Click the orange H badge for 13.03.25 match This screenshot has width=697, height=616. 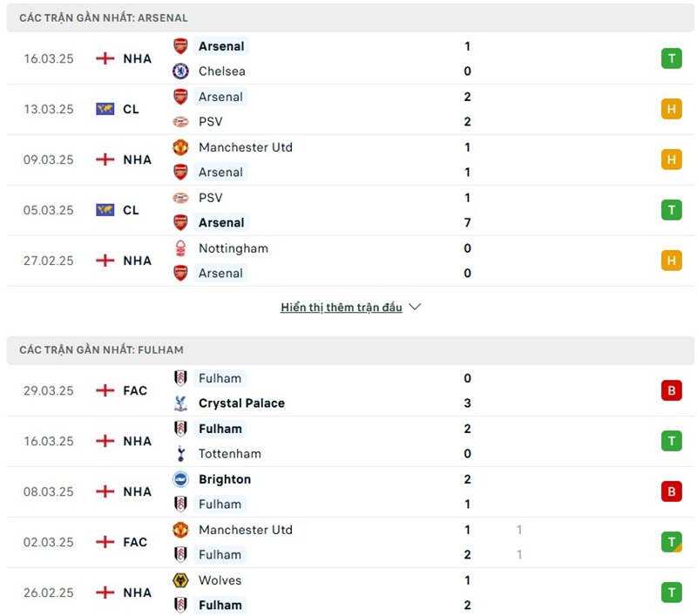coord(671,109)
